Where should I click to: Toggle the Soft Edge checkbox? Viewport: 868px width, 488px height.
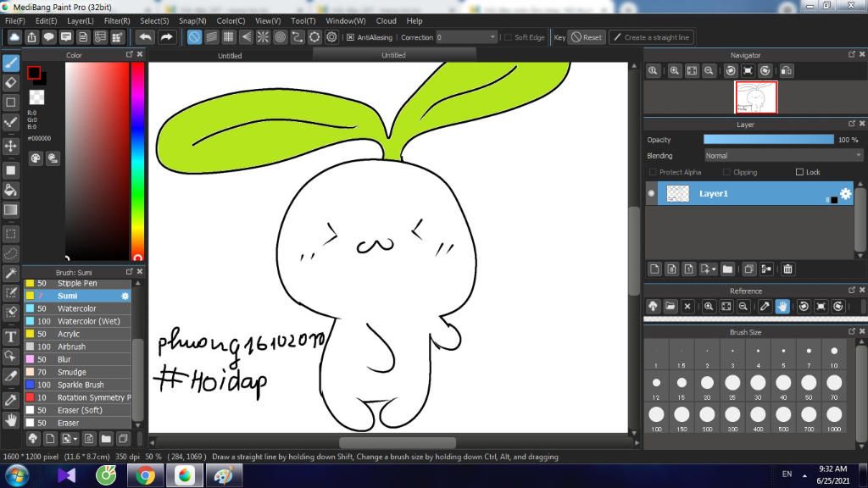508,37
